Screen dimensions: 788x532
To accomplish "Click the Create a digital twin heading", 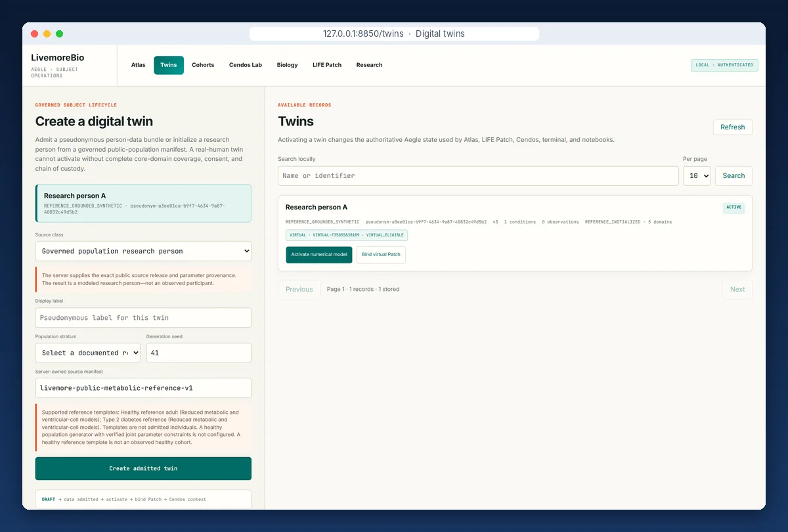I will [x=94, y=122].
